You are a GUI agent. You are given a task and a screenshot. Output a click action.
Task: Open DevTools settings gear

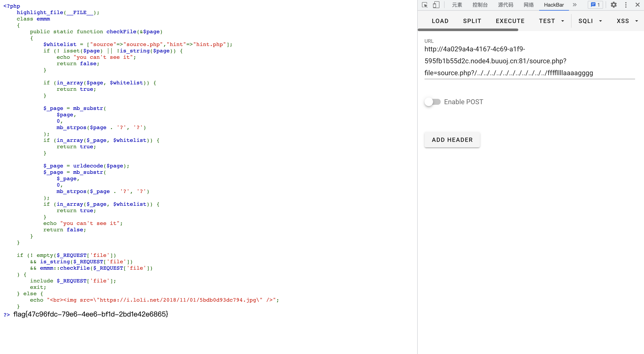click(x=614, y=5)
